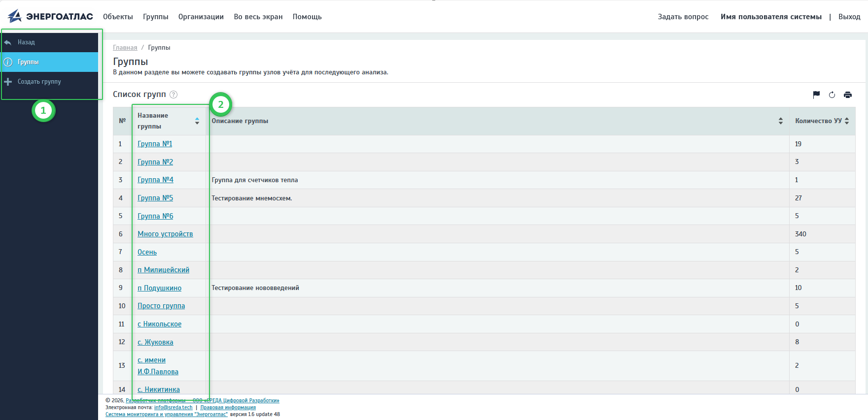This screenshot has width=868, height=420.
Task: Switch to Во весь экран mode
Action: click(258, 17)
